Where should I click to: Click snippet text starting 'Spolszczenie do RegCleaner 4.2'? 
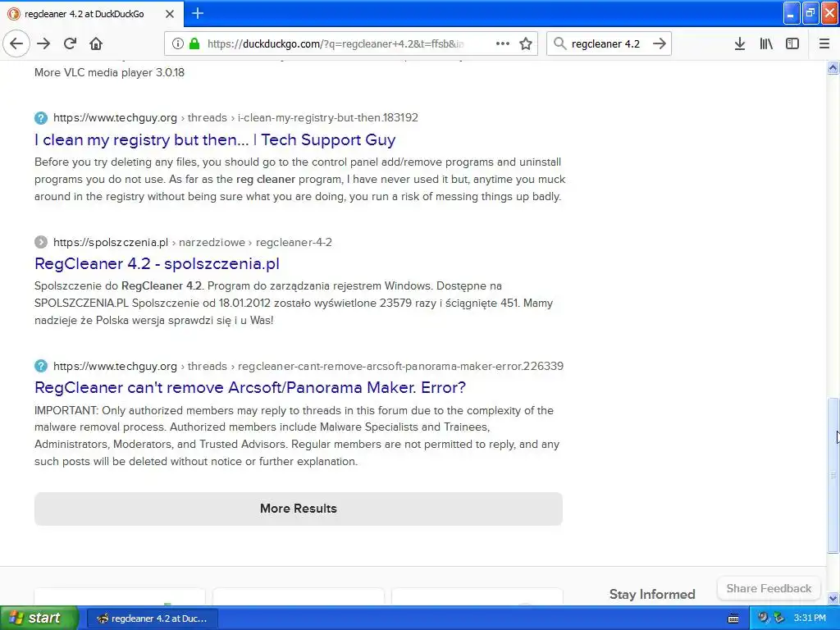294,304
